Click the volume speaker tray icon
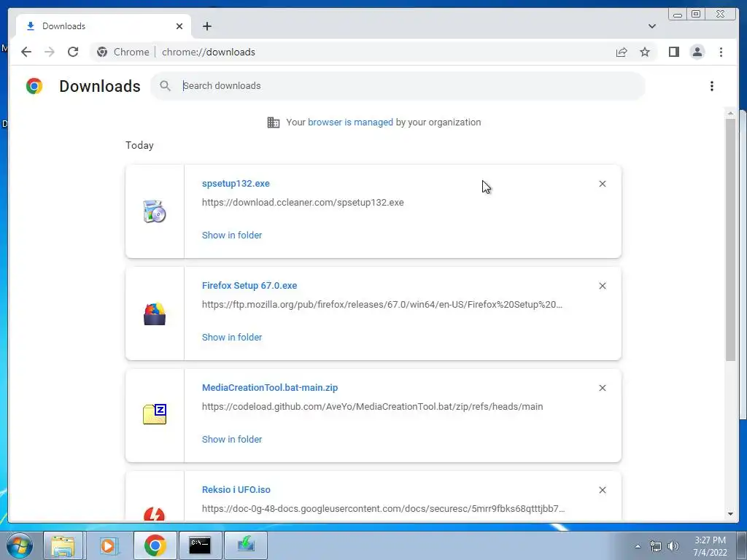The height and width of the screenshot is (560, 747). (673, 546)
